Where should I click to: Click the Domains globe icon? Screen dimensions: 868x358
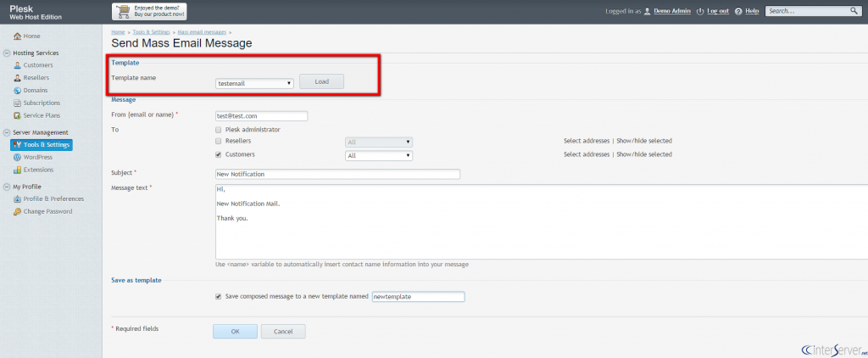tap(18, 90)
